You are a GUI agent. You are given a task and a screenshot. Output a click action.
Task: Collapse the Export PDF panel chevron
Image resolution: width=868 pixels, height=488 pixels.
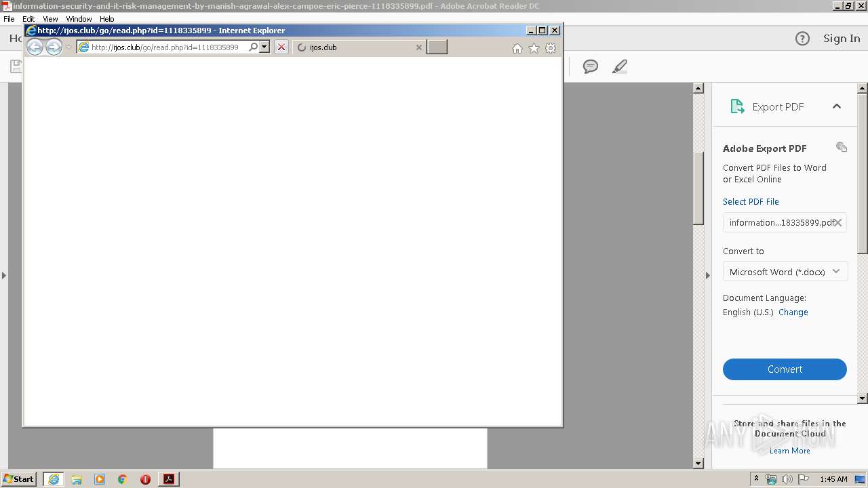(837, 106)
